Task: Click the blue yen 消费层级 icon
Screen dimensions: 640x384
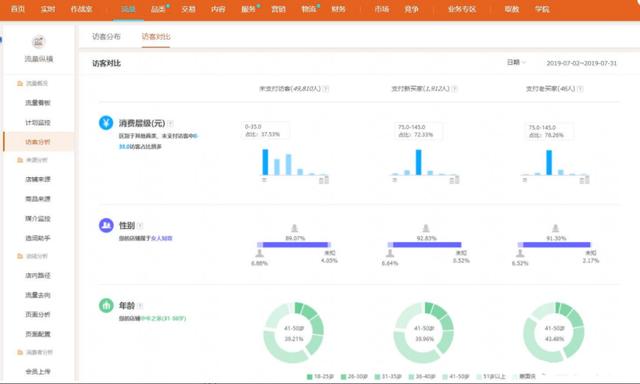Action: (106, 123)
